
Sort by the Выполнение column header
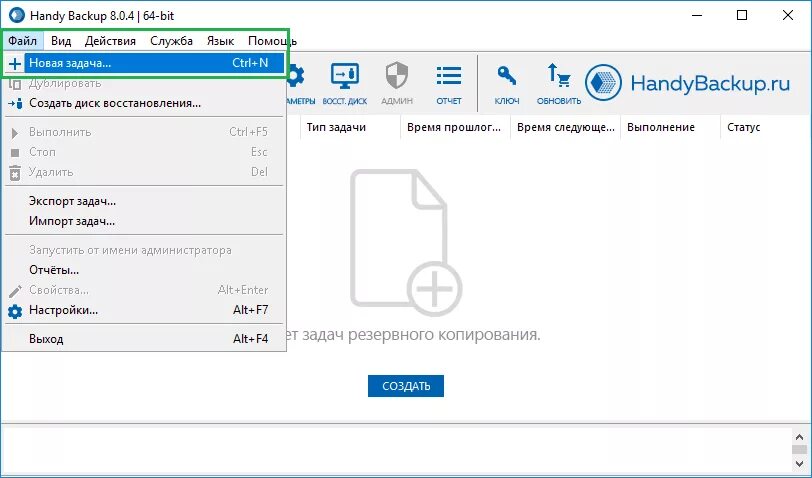click(670, 127)
